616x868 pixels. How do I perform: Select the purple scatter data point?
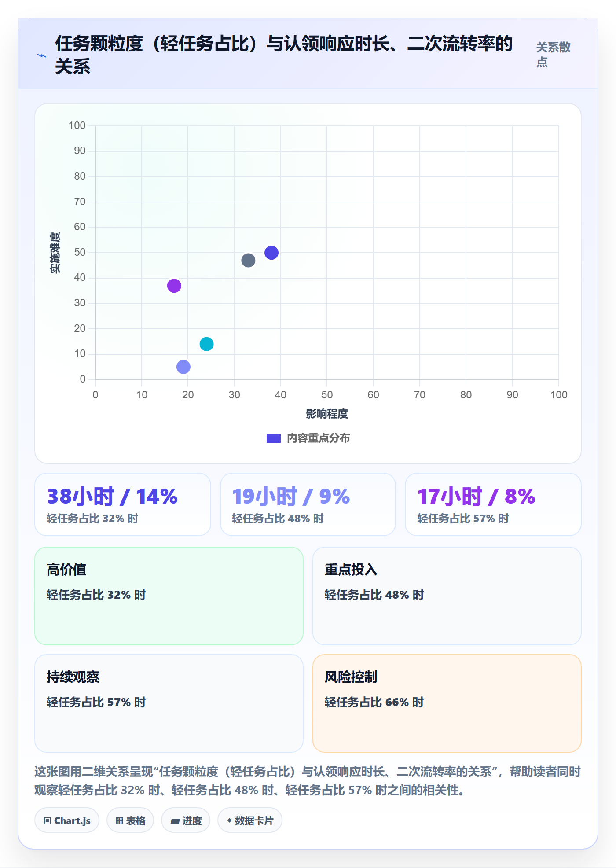174,286
